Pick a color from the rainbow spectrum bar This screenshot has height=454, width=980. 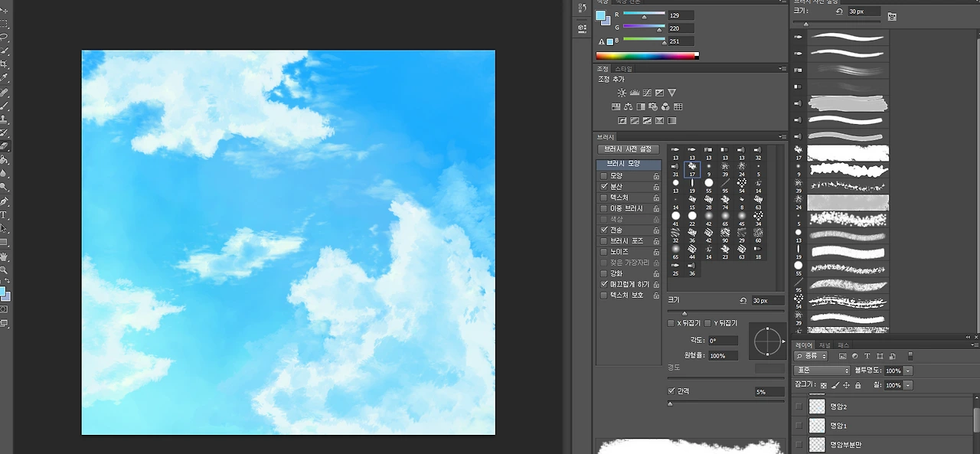click(647, 54)
